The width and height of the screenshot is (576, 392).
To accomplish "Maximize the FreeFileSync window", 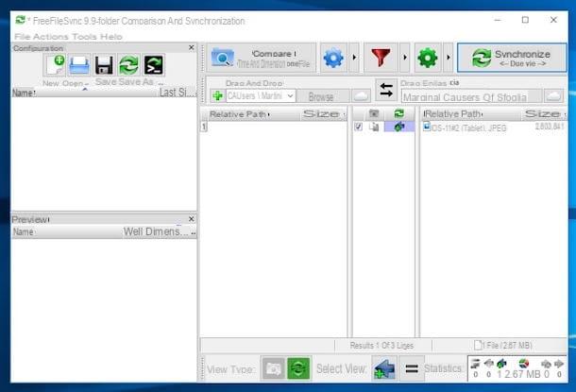I will click(525, 20).
